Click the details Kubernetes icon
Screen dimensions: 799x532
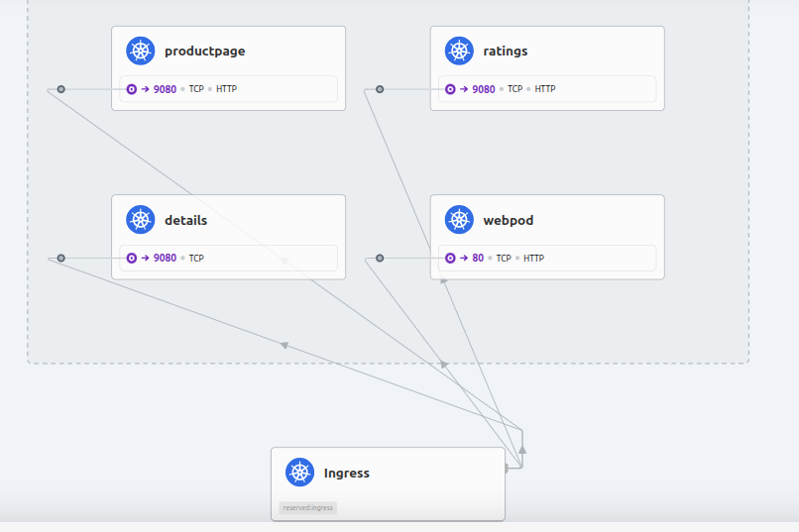pos(141,220)
